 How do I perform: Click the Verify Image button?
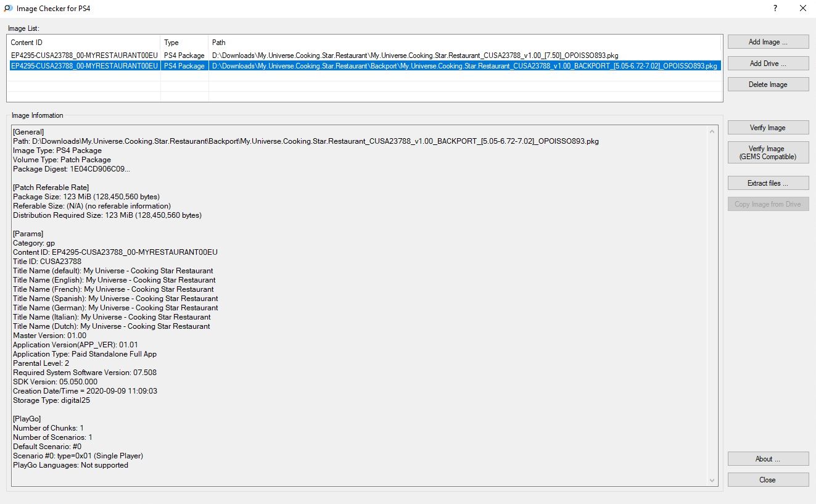(768, 128)
